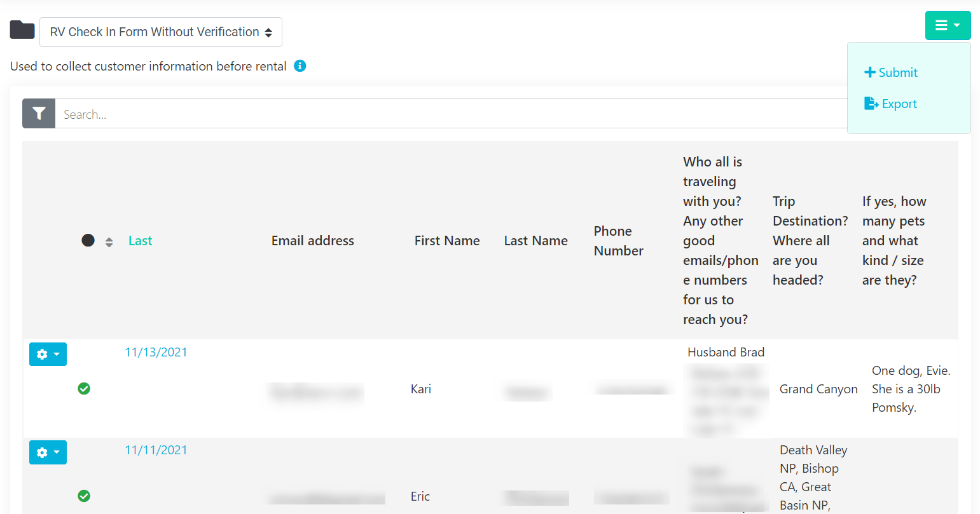Open the green hamburger menu button
This screenshot has height=514, width=980.
(947, 25)
